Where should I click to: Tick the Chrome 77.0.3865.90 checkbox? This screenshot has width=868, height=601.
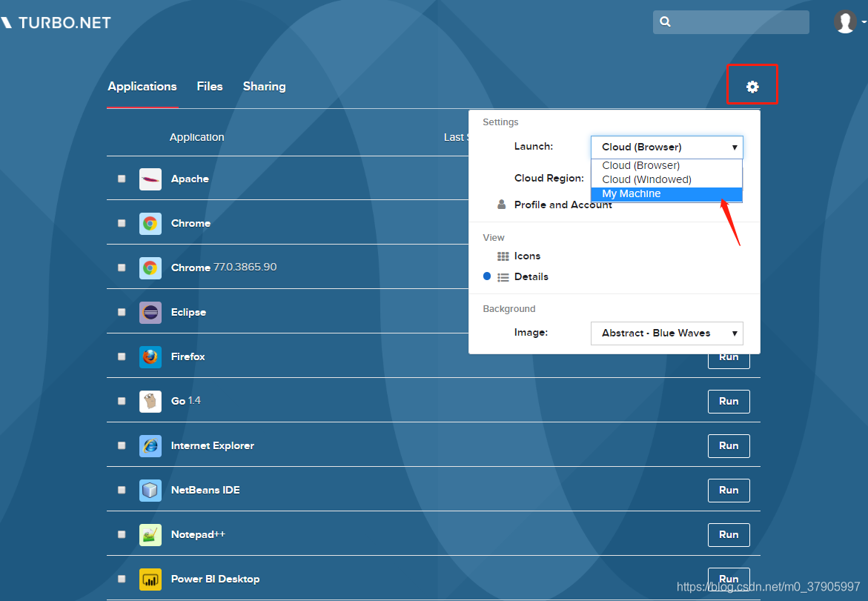[x=122, y=268]
